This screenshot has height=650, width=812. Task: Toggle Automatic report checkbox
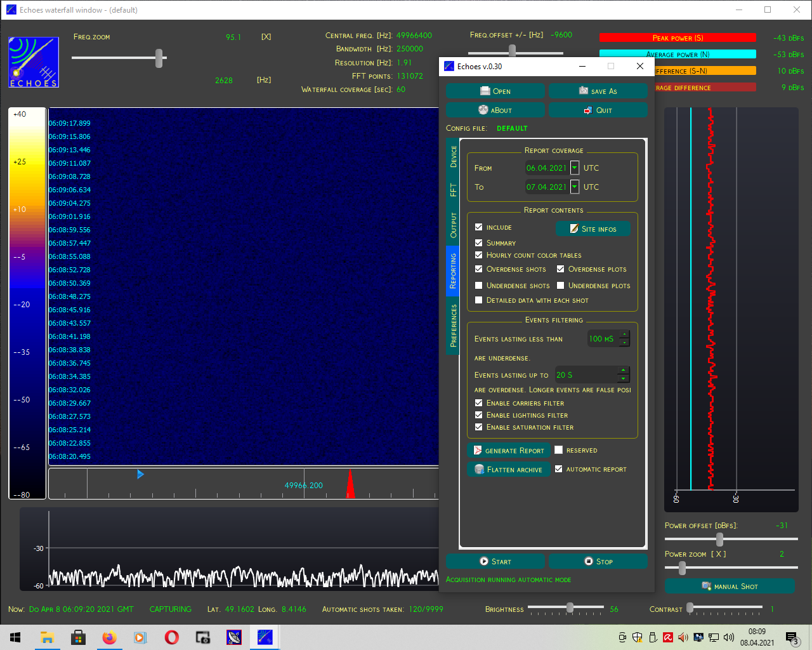pyautogui.click(x=558, y=469)
